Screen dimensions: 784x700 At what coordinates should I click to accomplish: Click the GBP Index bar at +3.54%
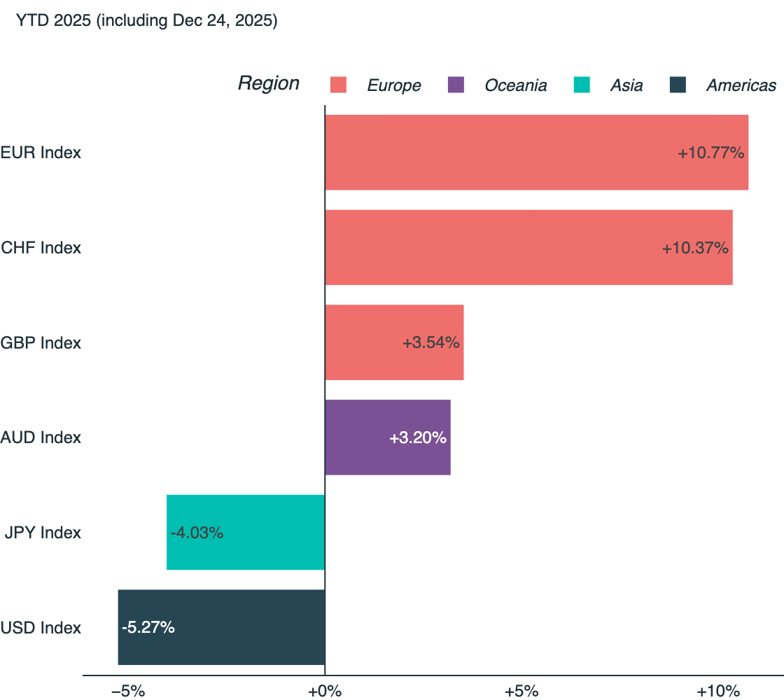(394, 343)
